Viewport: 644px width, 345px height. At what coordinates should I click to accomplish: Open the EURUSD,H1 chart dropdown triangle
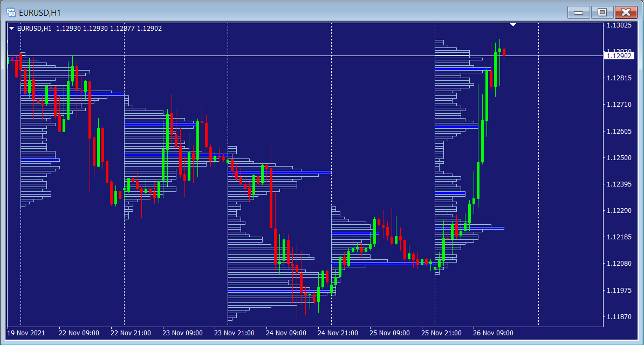click(x=12, y=29)
